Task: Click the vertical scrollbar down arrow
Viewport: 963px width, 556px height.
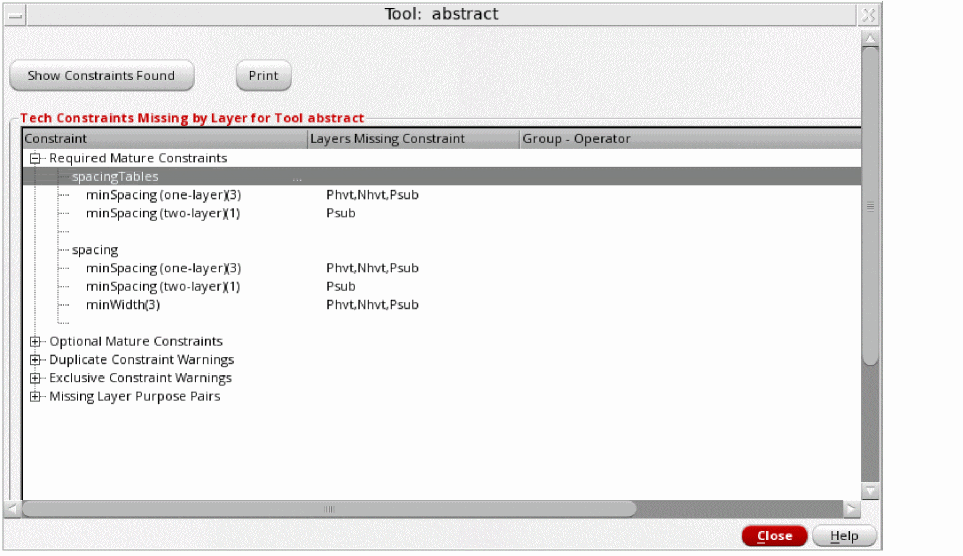Action: click(870, 491)
